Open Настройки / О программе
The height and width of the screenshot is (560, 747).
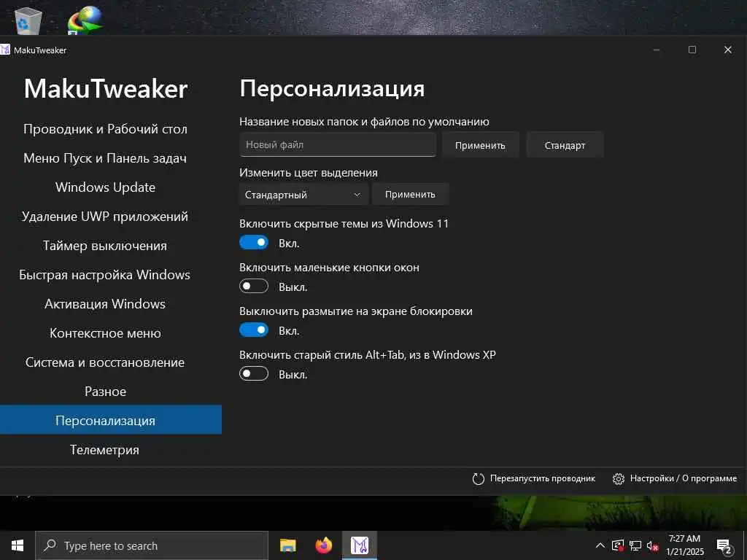675,478
